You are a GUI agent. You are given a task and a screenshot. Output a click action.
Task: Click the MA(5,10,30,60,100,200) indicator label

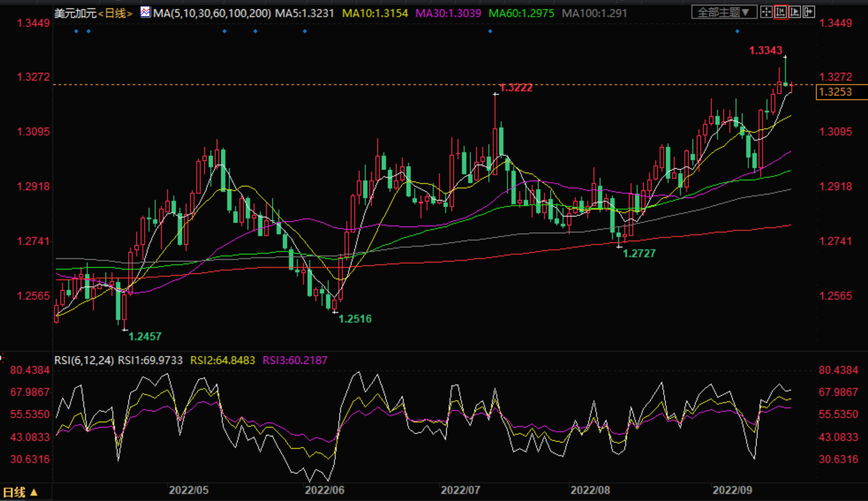pyautogui.click(x=212, y=13)
